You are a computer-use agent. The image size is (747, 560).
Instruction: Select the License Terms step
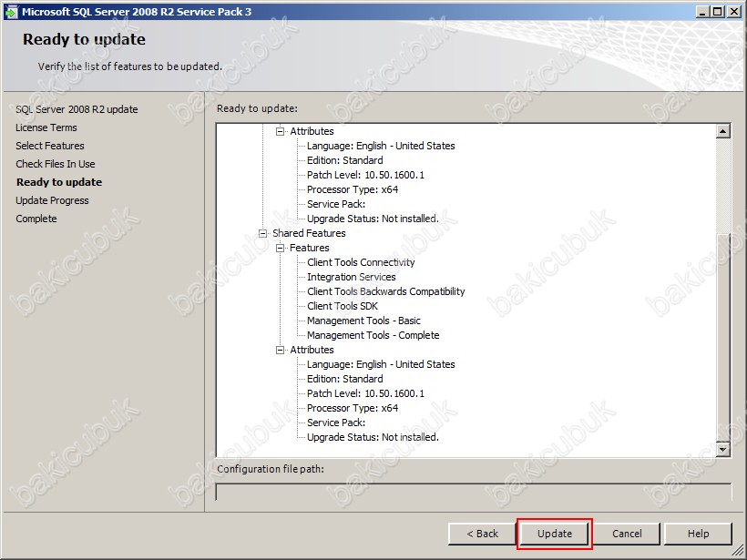coord(46,127)
